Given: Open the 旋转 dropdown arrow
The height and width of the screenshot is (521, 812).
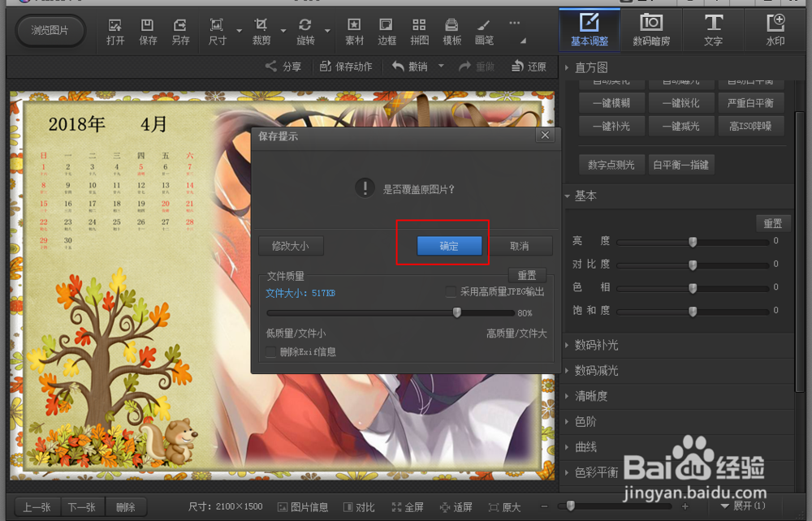Looking at the screenshot, I should tap(327, 31).
